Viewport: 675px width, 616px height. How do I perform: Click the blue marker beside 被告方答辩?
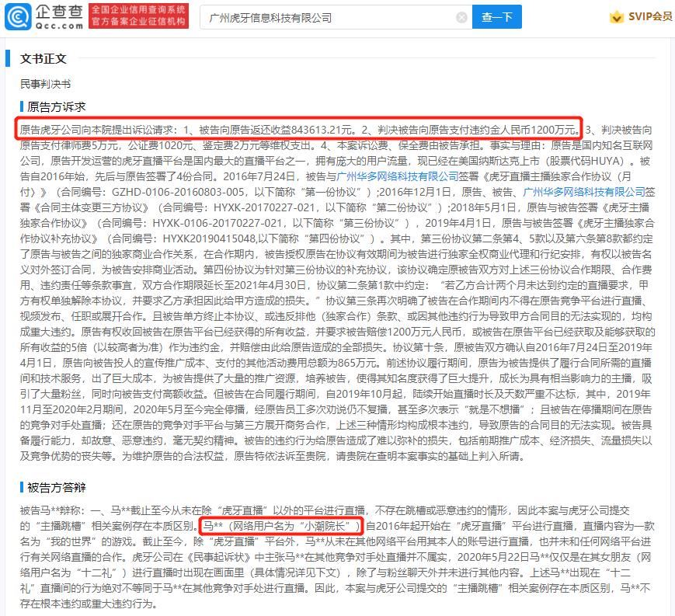(22, 487)
